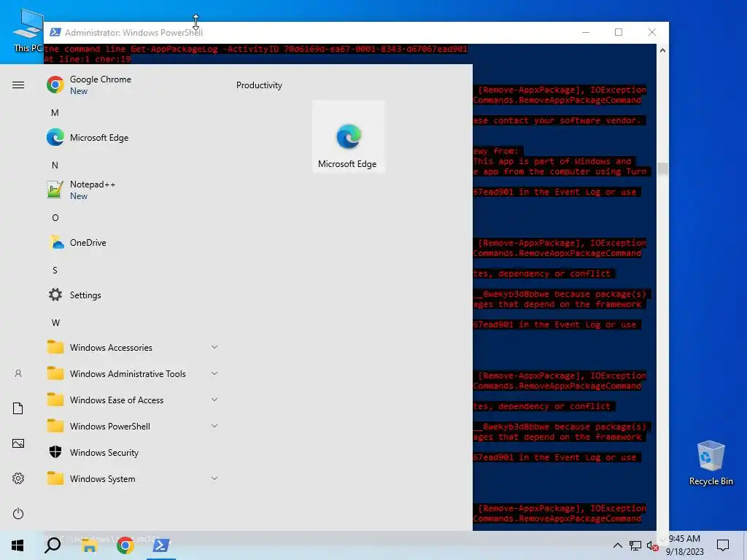Screen dimensions: 747x560
Task: Open Settings gear in Start sidebar
Action: pyautogui.click(x=18, y=478)
